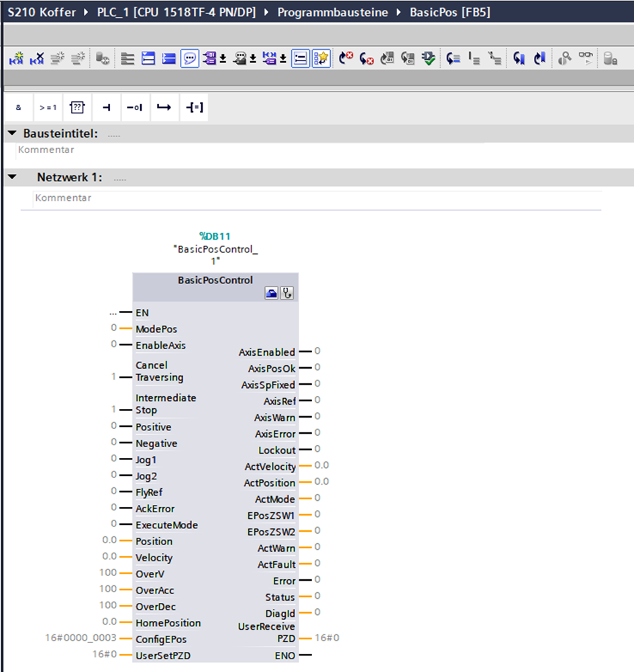This screenshot has width=634, height=672.
Task: Open the dropdown arrow beside the speech-bubble icon
Action: pyautogui.click(x=223, y=59)
